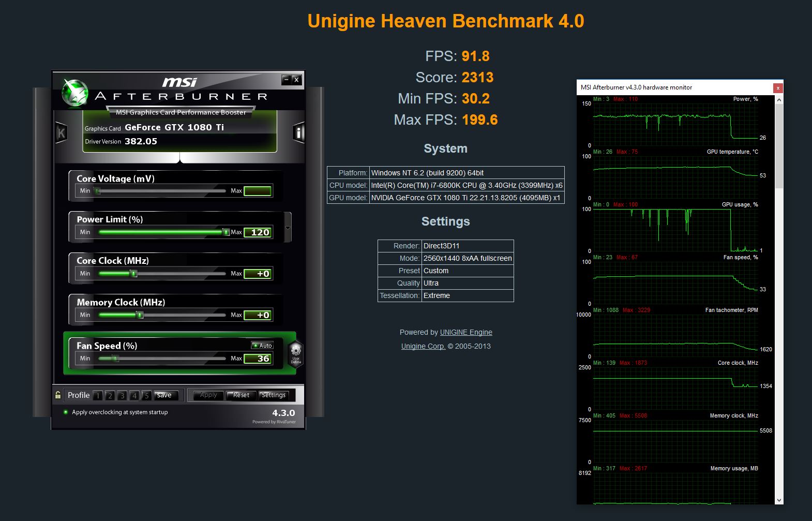Click the Core Voltage value field
This screenshot has width=812, height=521.
click(258, 191)
